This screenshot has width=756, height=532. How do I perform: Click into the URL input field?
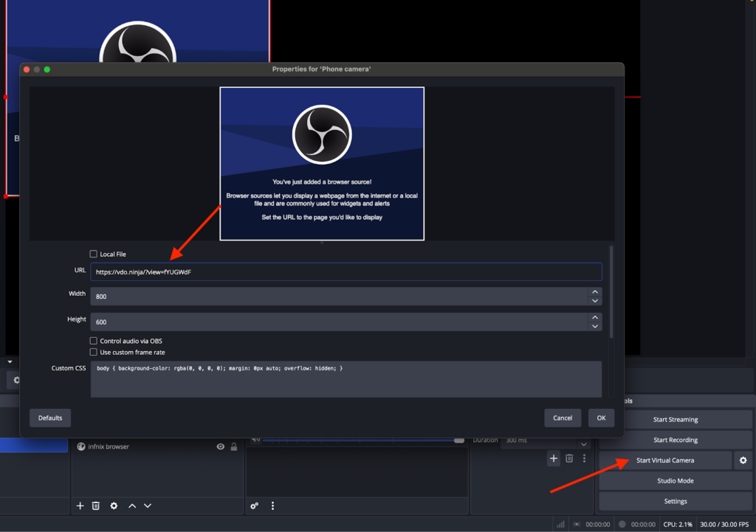[346, 272]
